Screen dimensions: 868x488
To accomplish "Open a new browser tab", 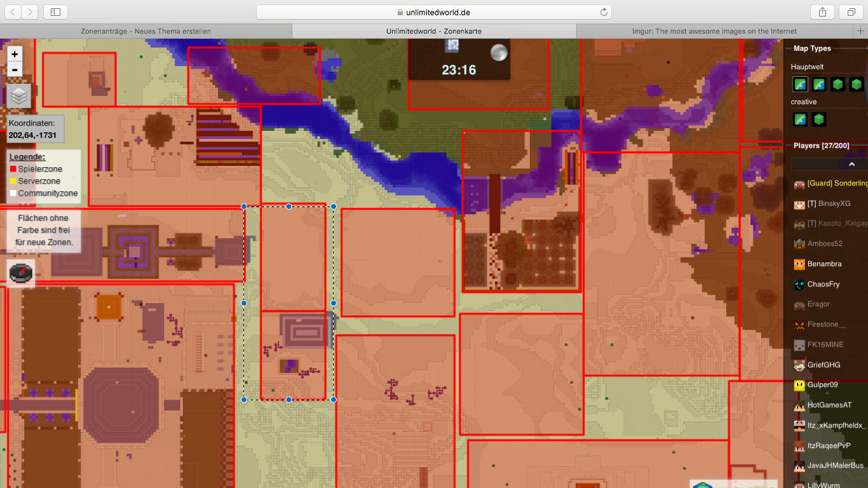I will [860, 31].
